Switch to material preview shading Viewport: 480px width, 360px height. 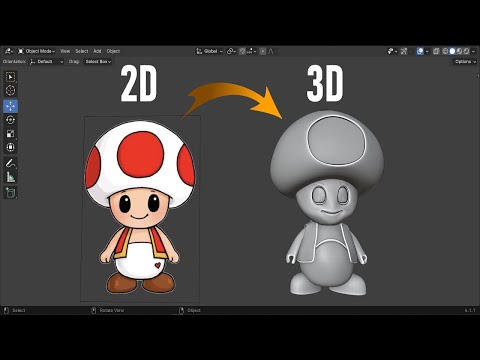click(x=460, y=51)
